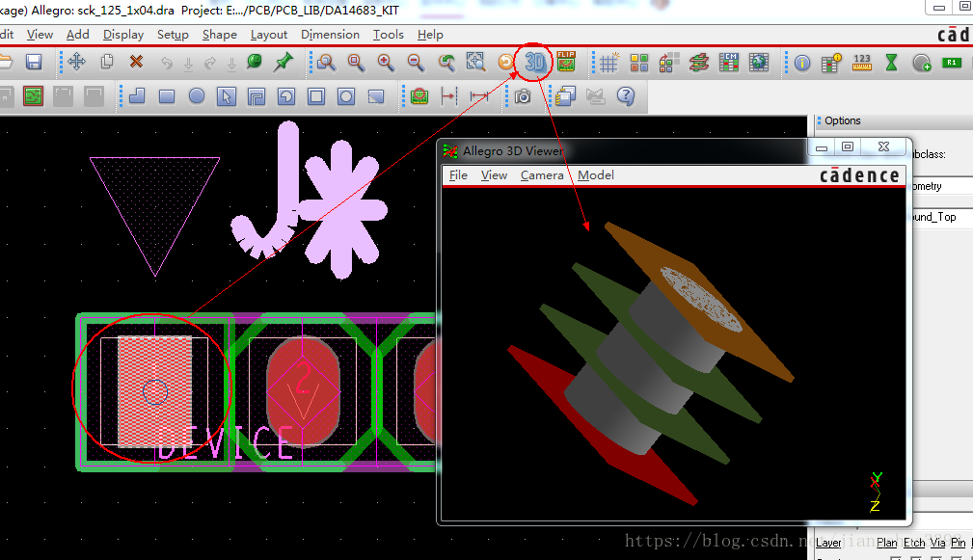Open the Dimension menu
Screen dimensions: 973x560
pyautogui.click(x=330, y=35)
